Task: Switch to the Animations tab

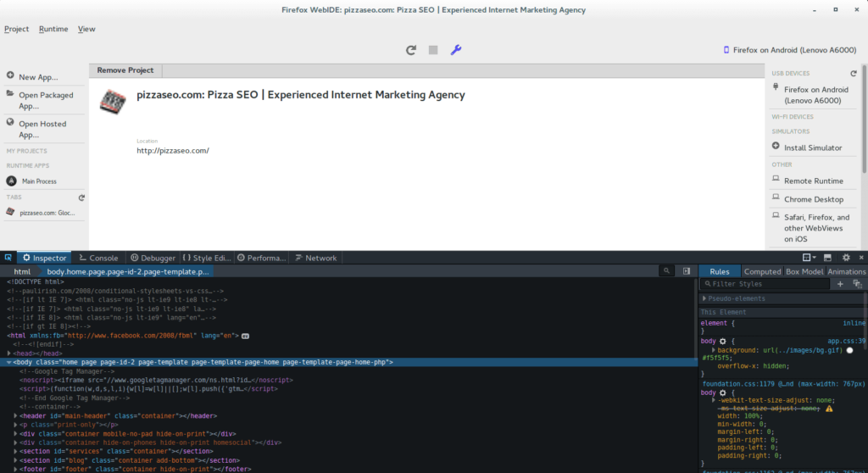Action: (x=846, y=271)
